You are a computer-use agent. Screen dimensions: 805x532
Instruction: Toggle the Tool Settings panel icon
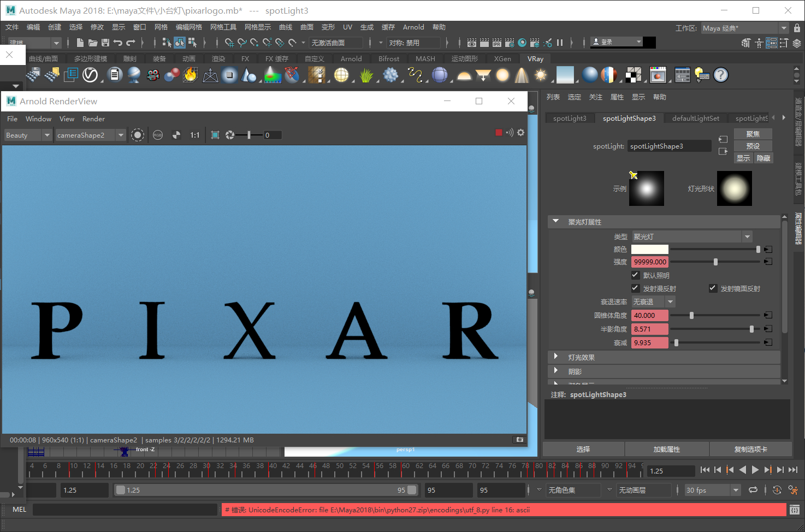tap(784, 43)
